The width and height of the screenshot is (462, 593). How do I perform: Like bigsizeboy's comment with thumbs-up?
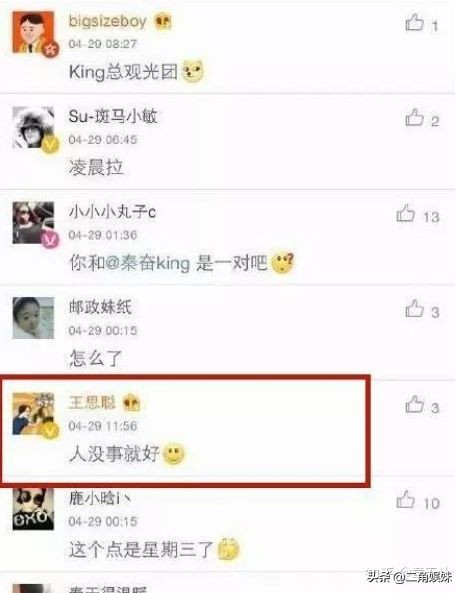coord(414,22)
